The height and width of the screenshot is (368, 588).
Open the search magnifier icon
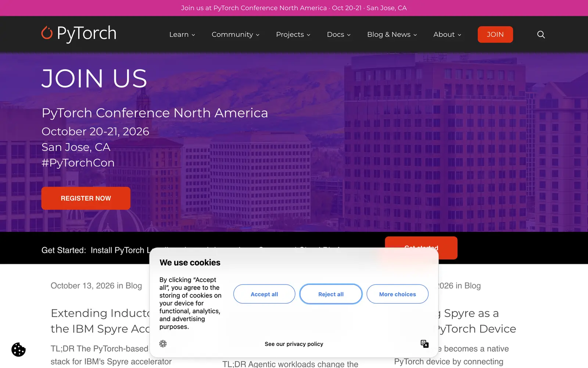541,35
